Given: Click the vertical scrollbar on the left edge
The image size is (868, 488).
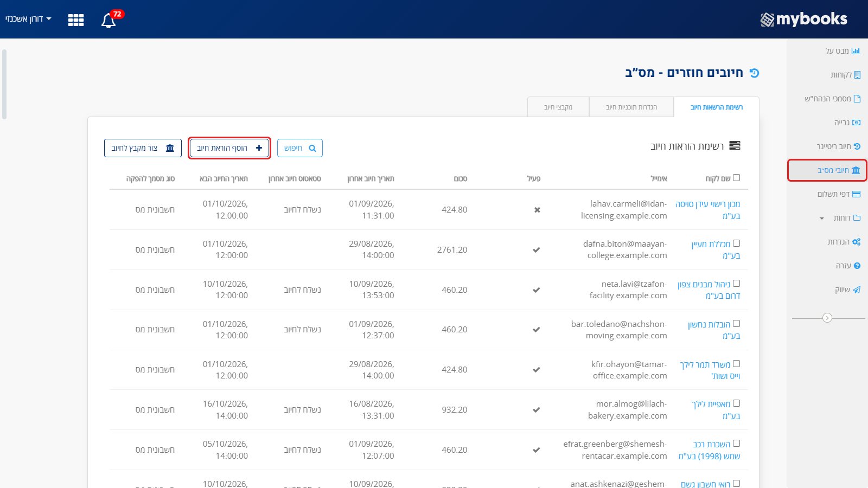Looking at the screenshot, I should (x=4, y=84).
